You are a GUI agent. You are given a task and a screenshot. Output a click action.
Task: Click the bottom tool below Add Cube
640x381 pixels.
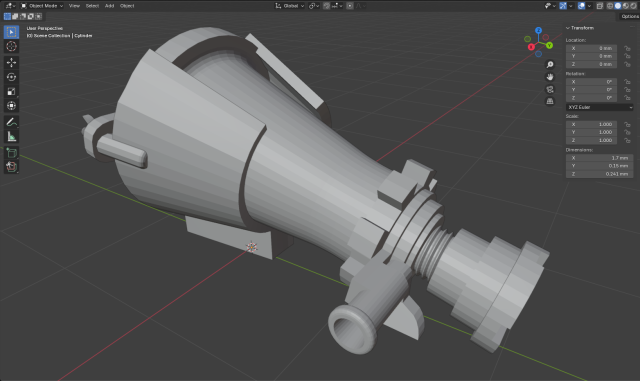tap(11, 167)
